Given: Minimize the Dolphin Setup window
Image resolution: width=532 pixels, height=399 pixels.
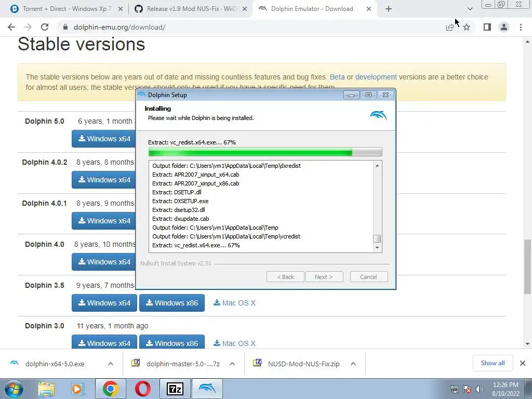Looking at the screenshot, I should (351, 95).
